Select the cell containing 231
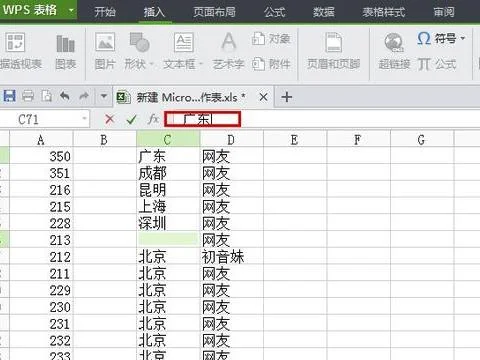The width and height of the screenshot is (480, 360). 41,324
